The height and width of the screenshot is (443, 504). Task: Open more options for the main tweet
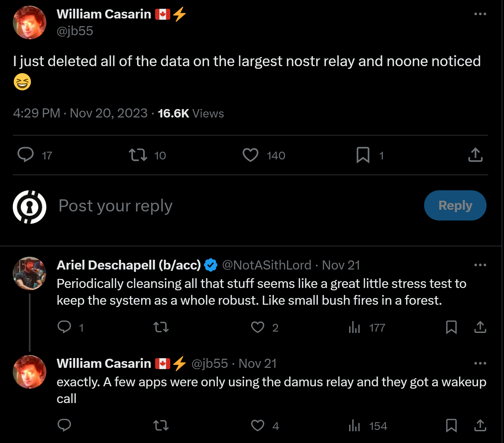(x=480, y=14)
